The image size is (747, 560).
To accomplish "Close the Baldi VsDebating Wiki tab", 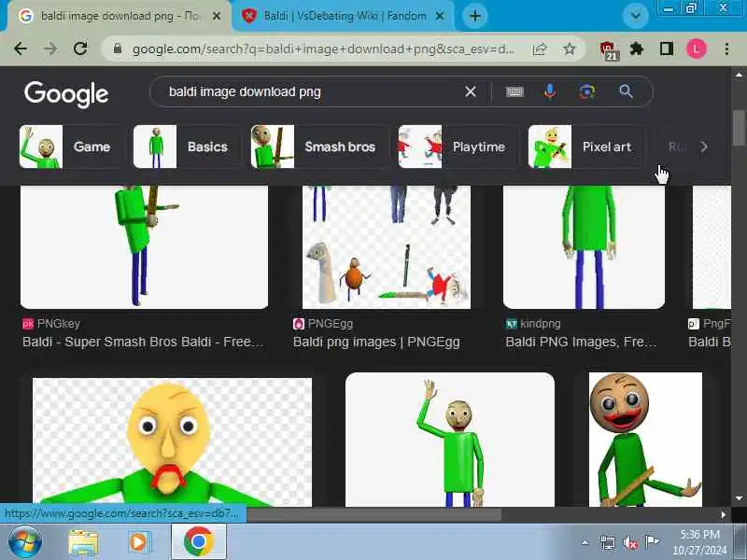I will pos(440,16).
